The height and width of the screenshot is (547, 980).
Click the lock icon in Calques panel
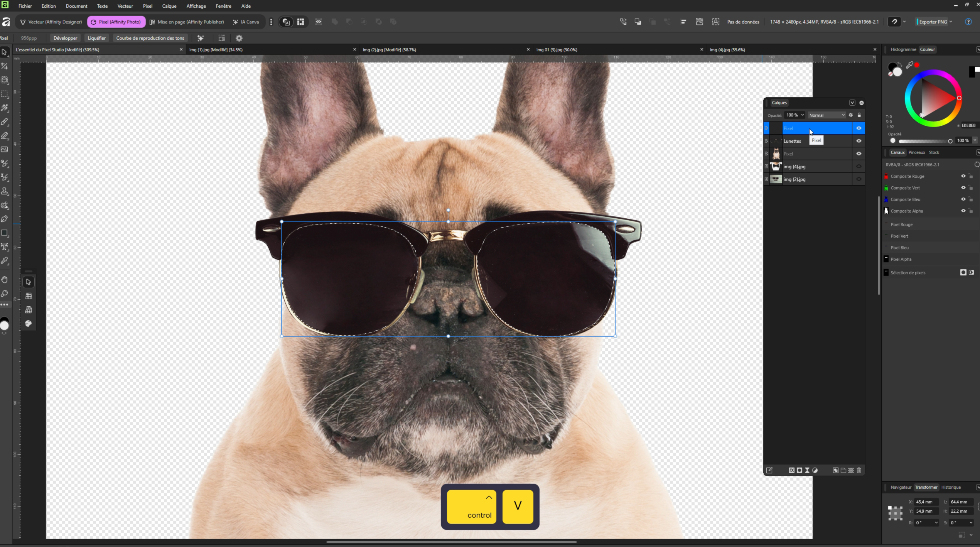859,115
